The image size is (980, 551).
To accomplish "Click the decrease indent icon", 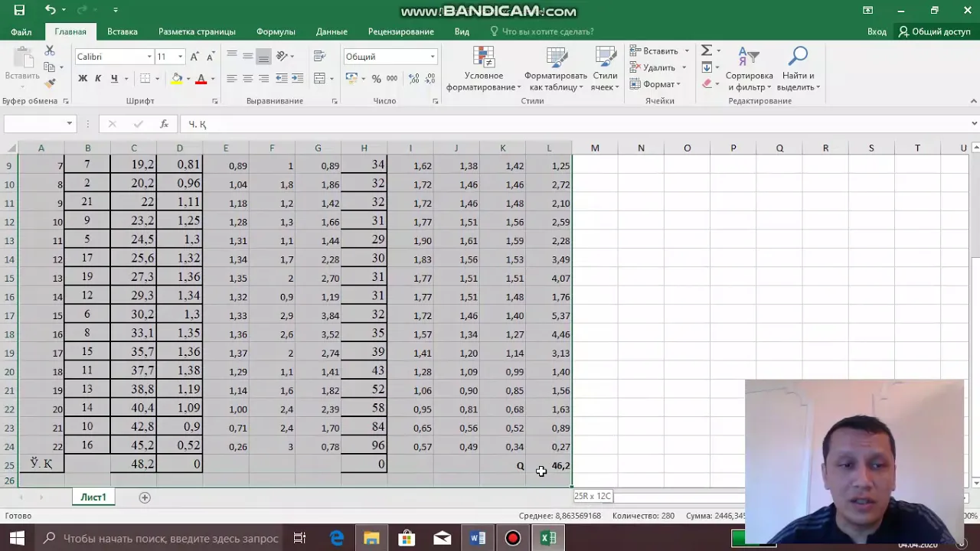I will point(282,79).
